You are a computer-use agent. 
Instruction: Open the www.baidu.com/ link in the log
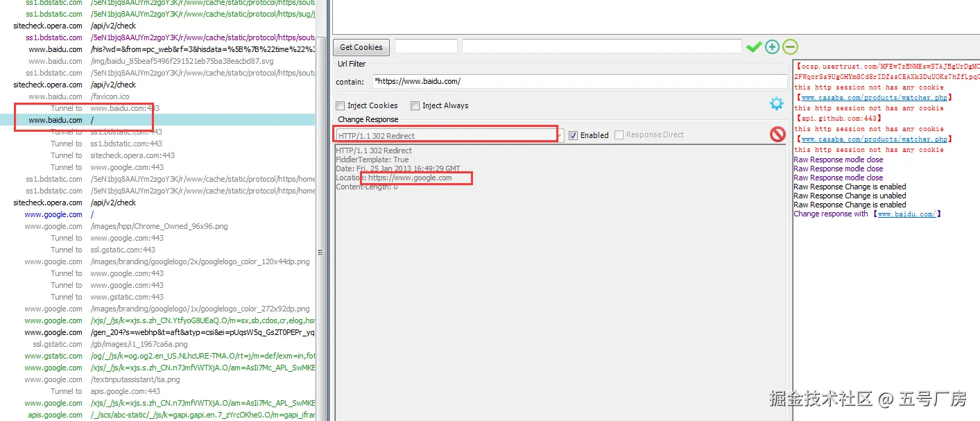point(906,214)
